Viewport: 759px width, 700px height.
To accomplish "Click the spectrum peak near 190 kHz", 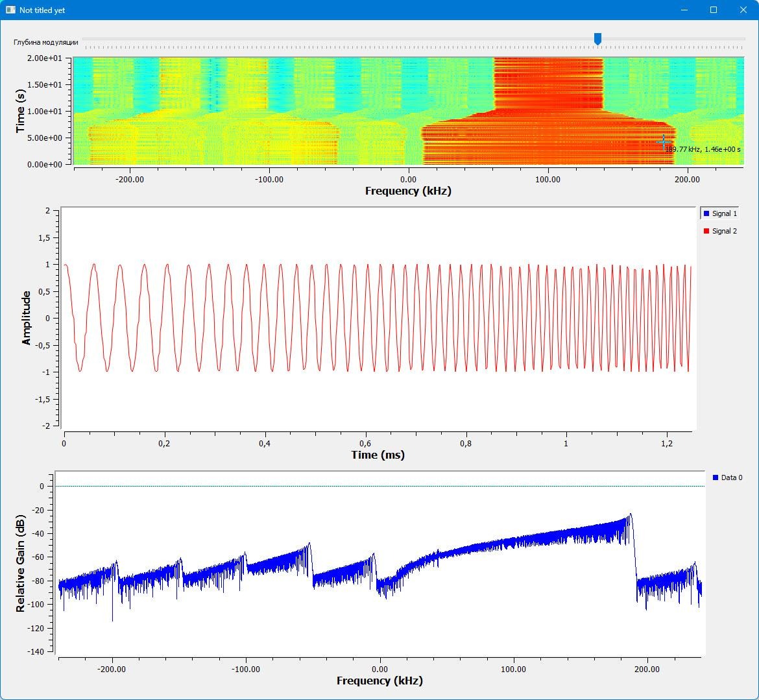I will coord(629,515).
